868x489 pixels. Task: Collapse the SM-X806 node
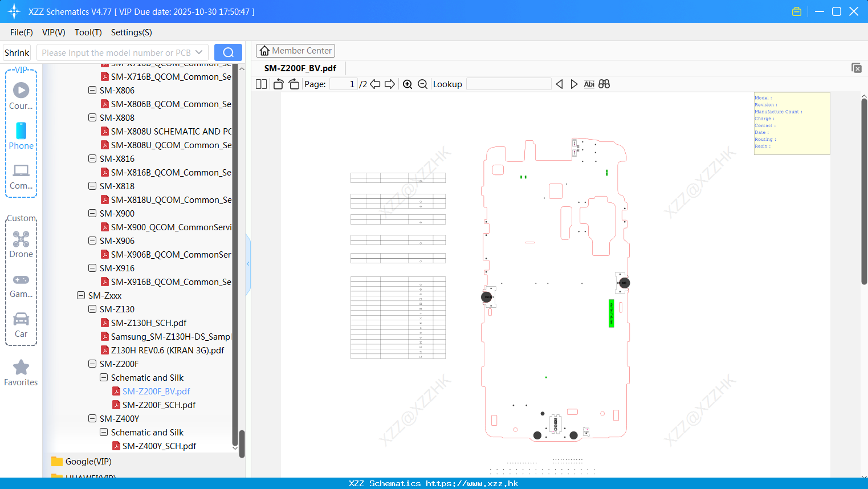(92, 90)
